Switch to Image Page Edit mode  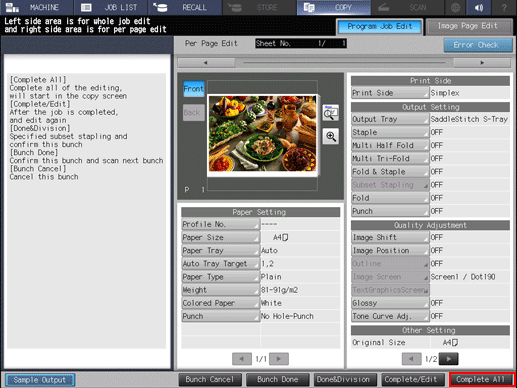469,27
